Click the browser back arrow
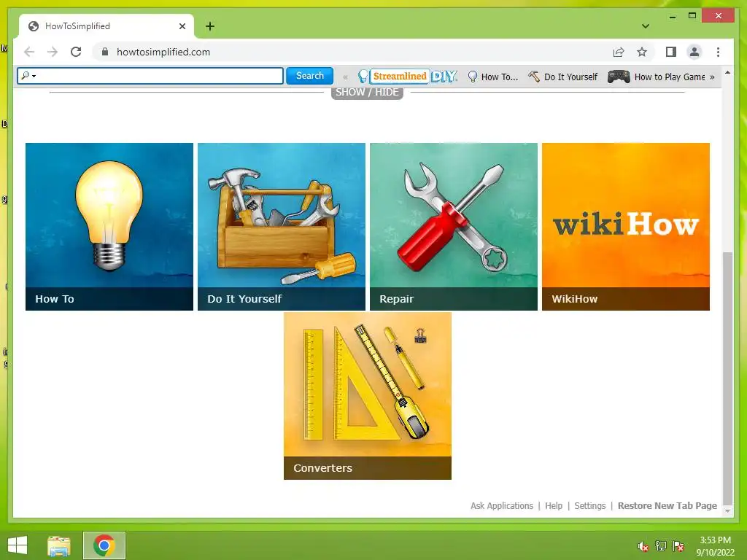This screenshot has width=747, height=560. click(x=29, y=52)
